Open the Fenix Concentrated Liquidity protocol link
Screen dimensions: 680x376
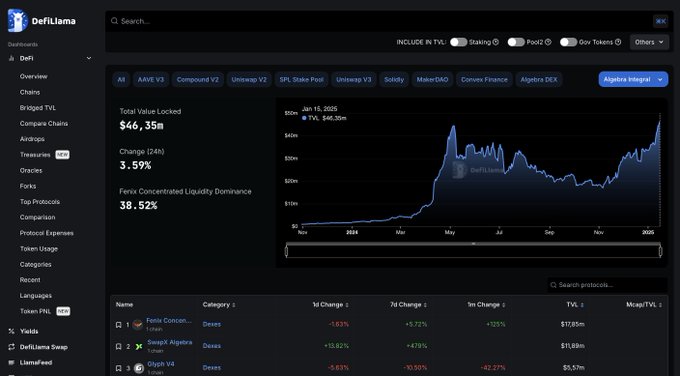click(169, 320)
